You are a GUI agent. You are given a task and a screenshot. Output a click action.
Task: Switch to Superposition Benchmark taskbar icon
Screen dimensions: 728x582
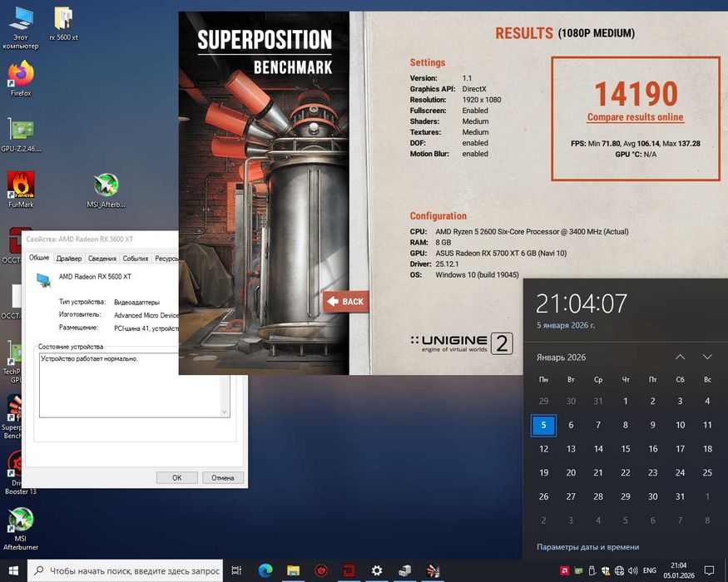[433, 570]
